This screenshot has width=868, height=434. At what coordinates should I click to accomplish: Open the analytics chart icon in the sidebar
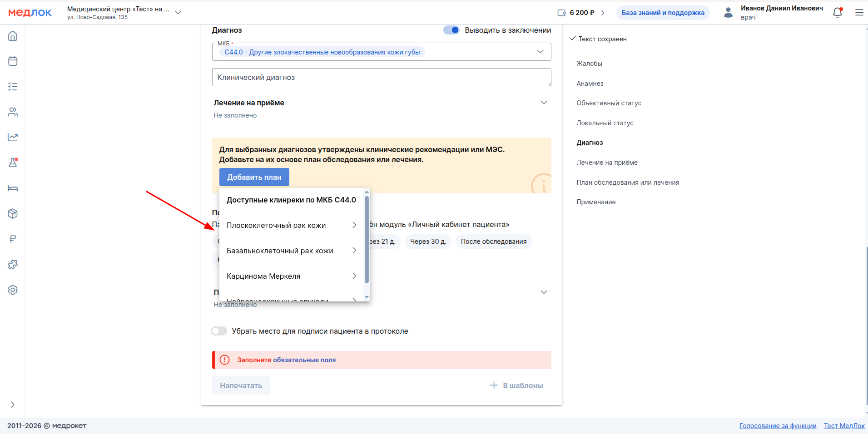point(13,137)
